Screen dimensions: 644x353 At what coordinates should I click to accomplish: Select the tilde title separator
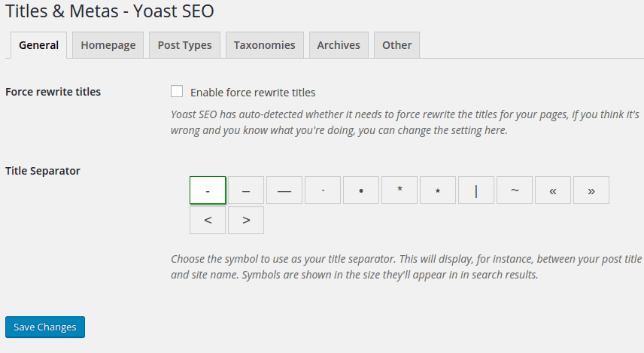515,190
